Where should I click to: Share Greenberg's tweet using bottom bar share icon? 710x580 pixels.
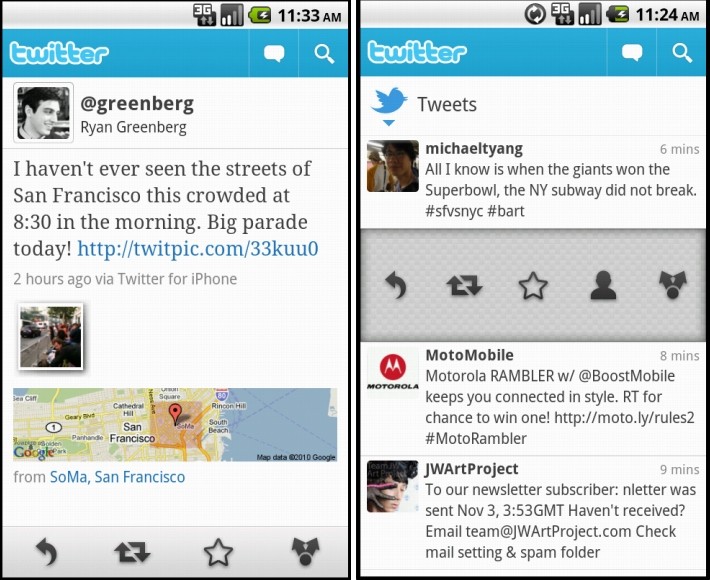(x=305, y=551)
